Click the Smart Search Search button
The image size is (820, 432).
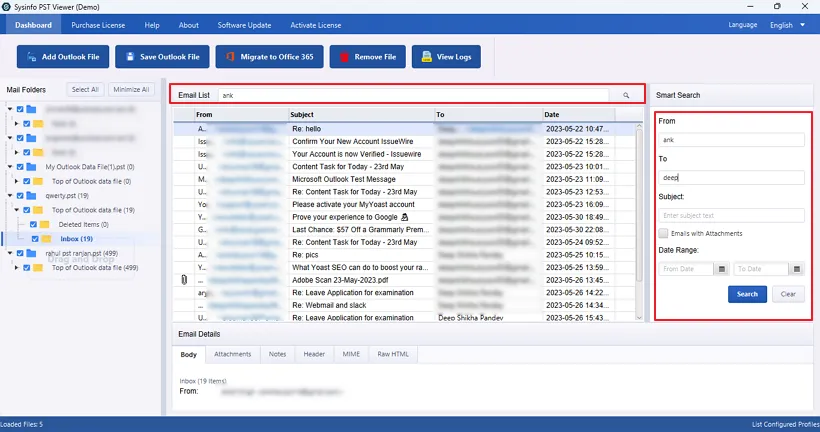click(x=747, y=294)
